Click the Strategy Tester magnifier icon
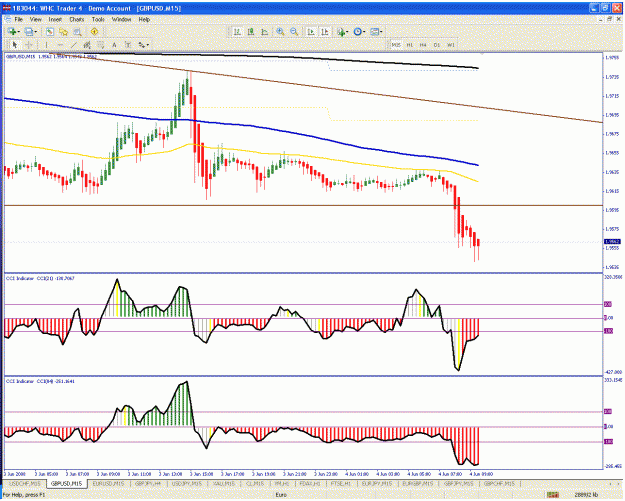Viewport: 625px width, 501px height. pos(77,31)
